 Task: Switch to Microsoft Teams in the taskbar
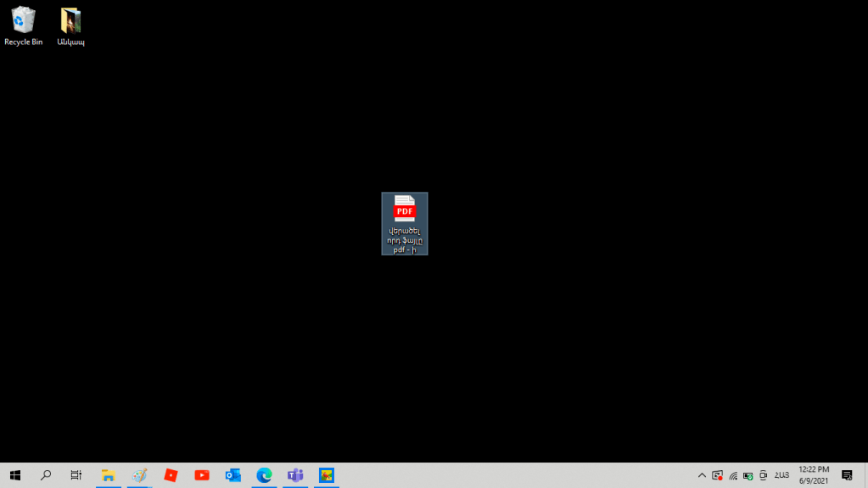(295, 475)
